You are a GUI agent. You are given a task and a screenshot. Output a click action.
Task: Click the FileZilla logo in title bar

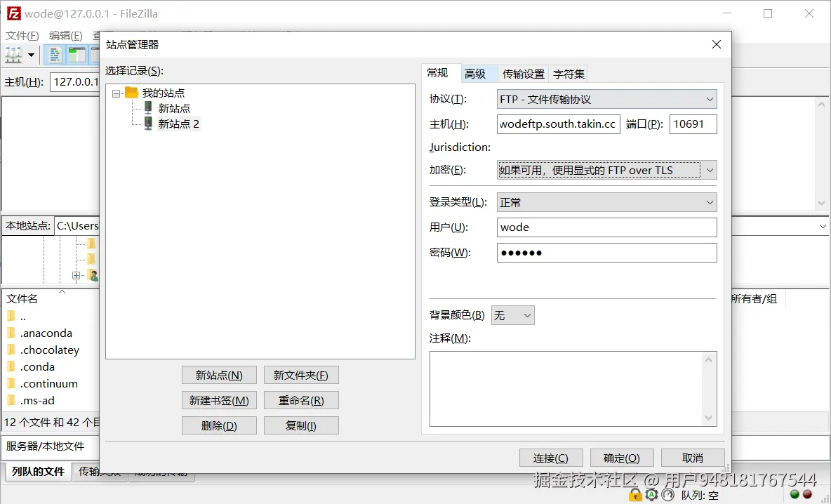[x=13, y=14]
